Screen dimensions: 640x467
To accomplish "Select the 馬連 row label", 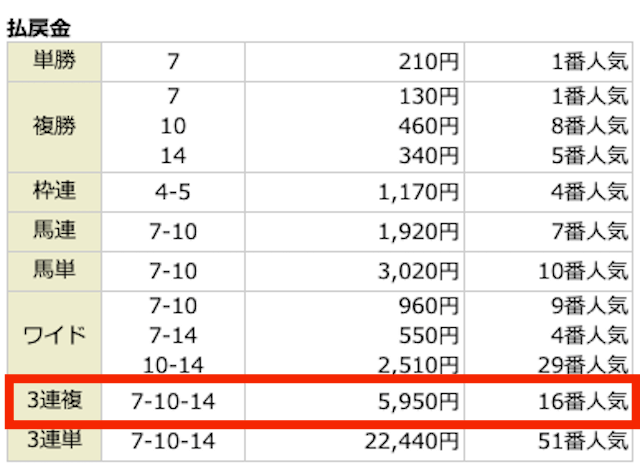I will [x=54, y=231].
